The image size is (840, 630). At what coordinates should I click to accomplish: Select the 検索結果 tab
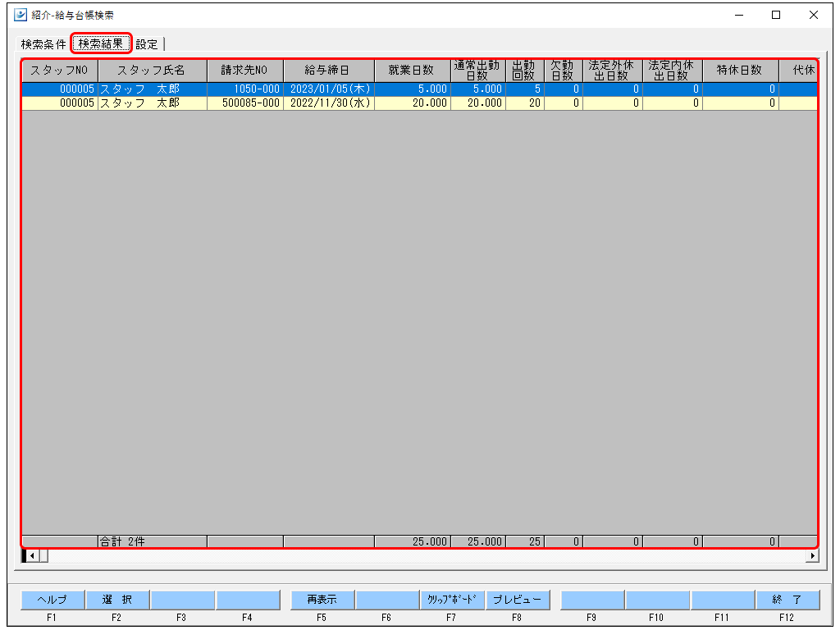pos(101,43)
